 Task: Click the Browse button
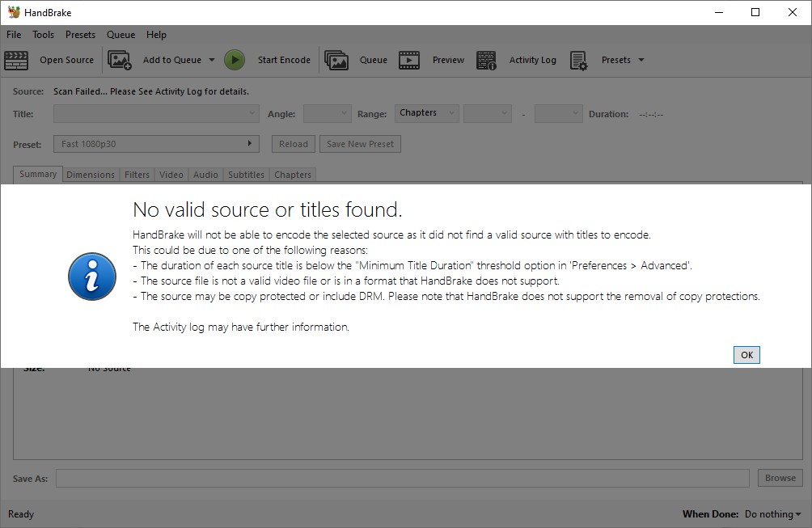tap(780, 478)
